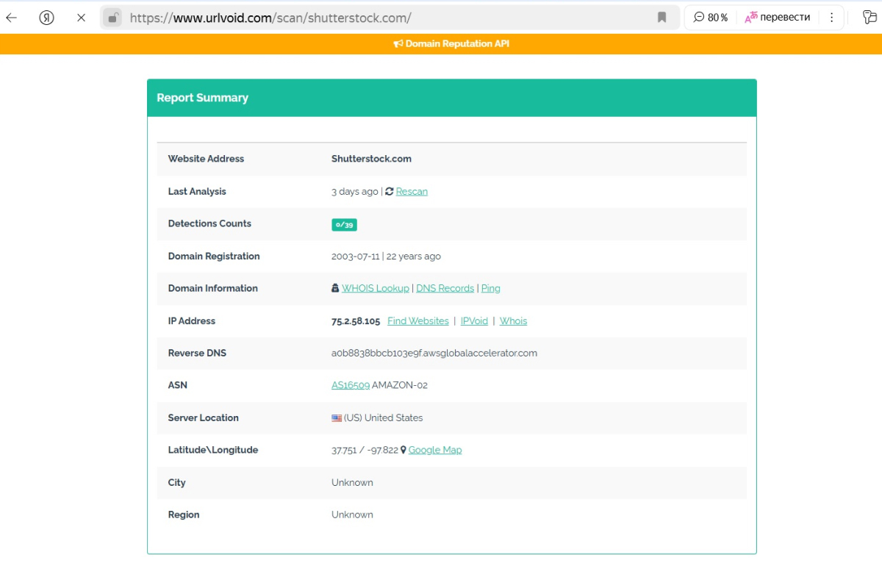
Task: Click the ASN label
Action: pos(178,385)
